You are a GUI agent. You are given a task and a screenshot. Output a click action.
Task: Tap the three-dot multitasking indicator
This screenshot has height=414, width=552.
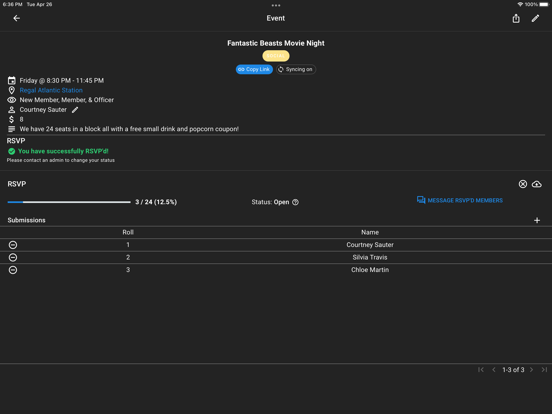(276, 5)
